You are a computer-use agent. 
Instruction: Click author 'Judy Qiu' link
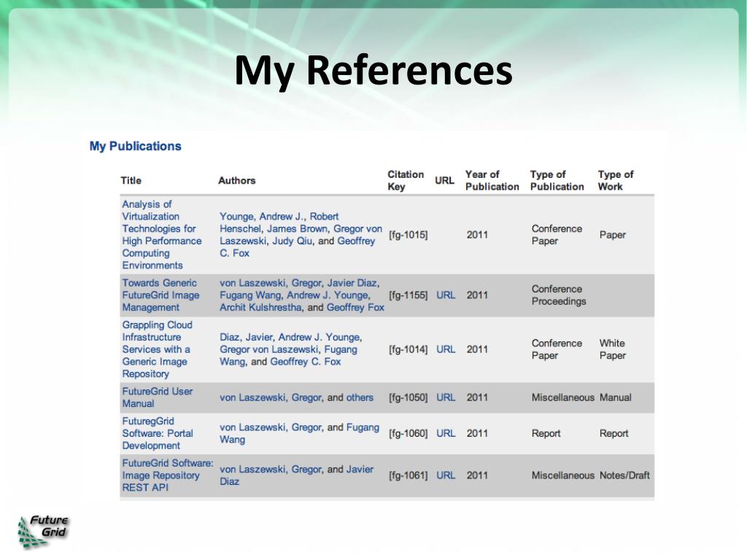[x=292, y=241]
